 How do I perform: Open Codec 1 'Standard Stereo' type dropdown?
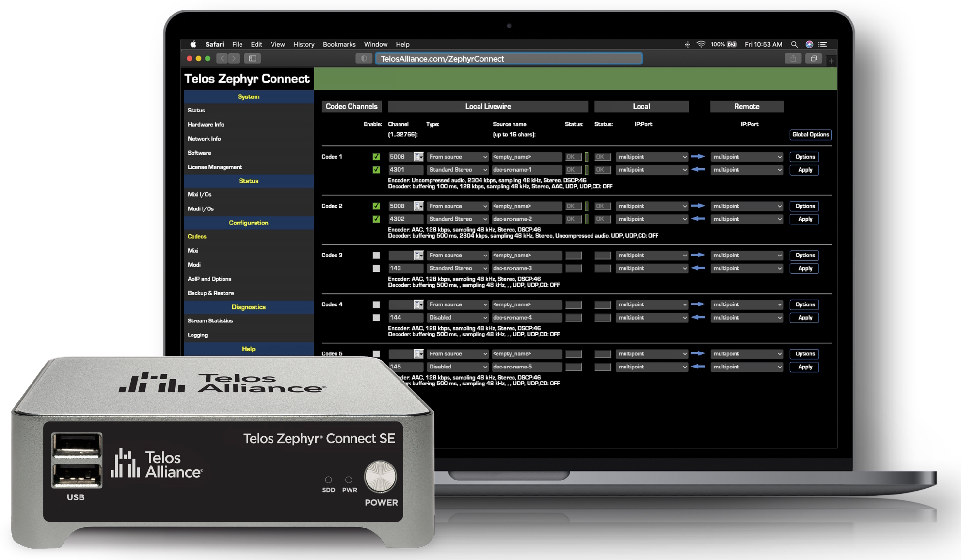pos(457,170)
